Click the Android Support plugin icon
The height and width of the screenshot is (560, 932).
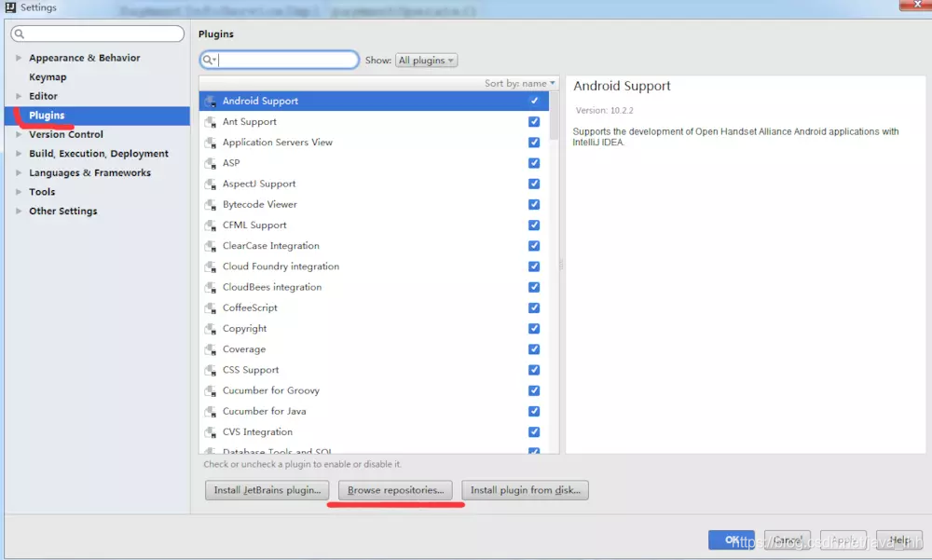[x=210, y=102]
